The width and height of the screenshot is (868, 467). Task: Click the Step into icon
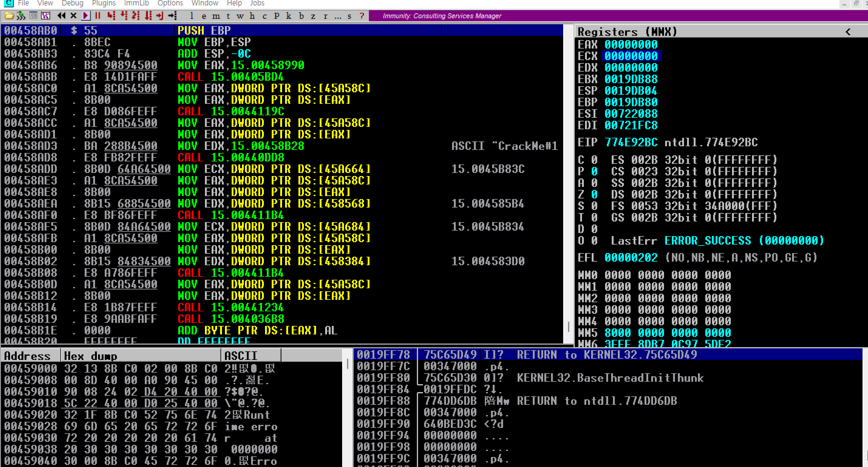(x=111, y=15)
